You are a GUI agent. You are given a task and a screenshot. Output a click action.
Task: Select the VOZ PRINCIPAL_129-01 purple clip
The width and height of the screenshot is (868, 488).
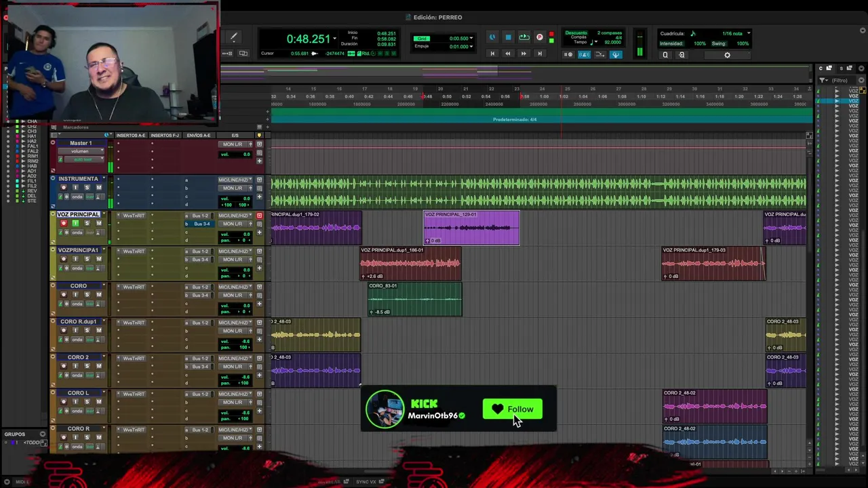coord(472,228)
